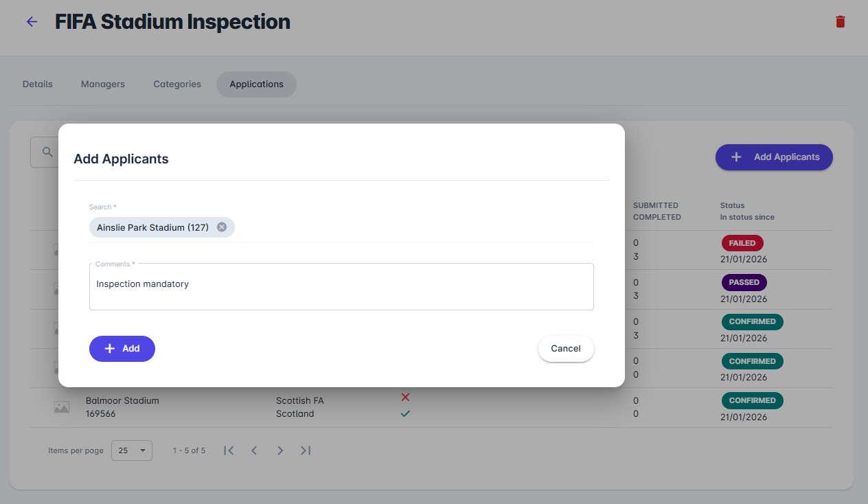Switch to the Details tab
Screen dimensions: 868x504
[x=38, y=84]
